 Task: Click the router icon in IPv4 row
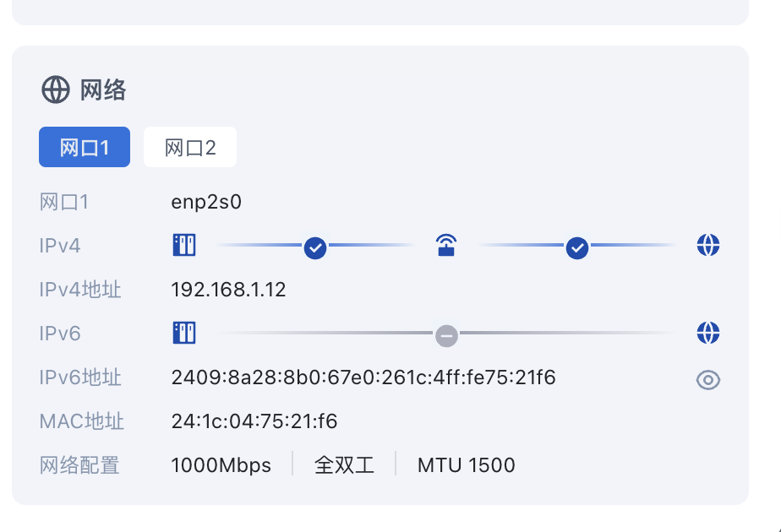pos(446,245)
